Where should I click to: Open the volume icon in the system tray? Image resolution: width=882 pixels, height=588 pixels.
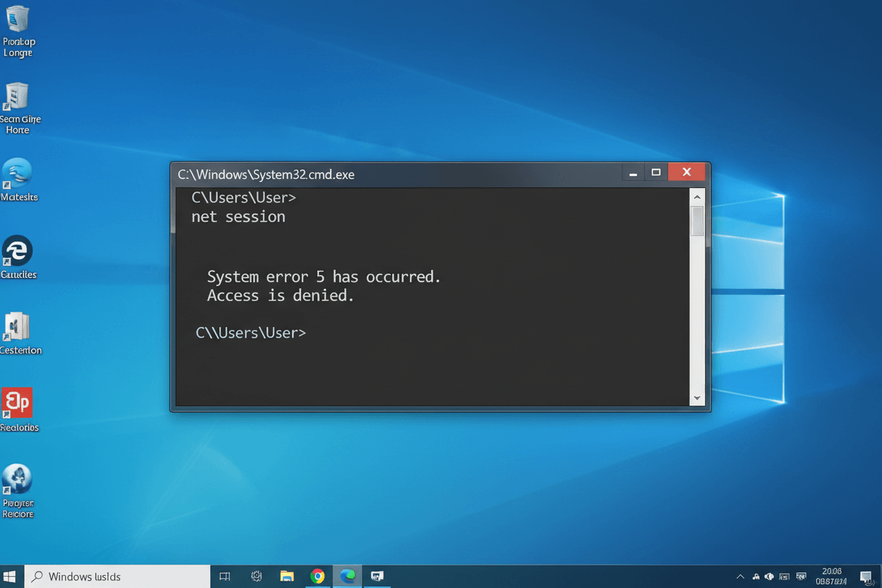[769, 576]
